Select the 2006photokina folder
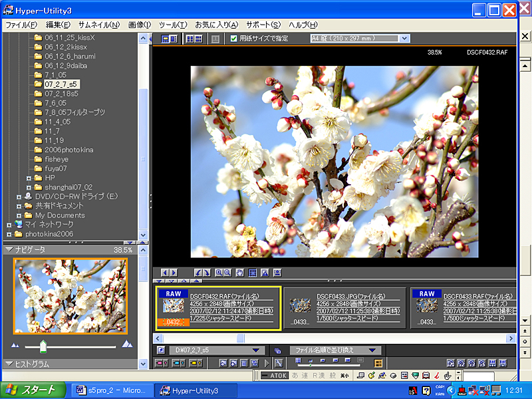This screenshot has width=532, height=399. (69, 150)
